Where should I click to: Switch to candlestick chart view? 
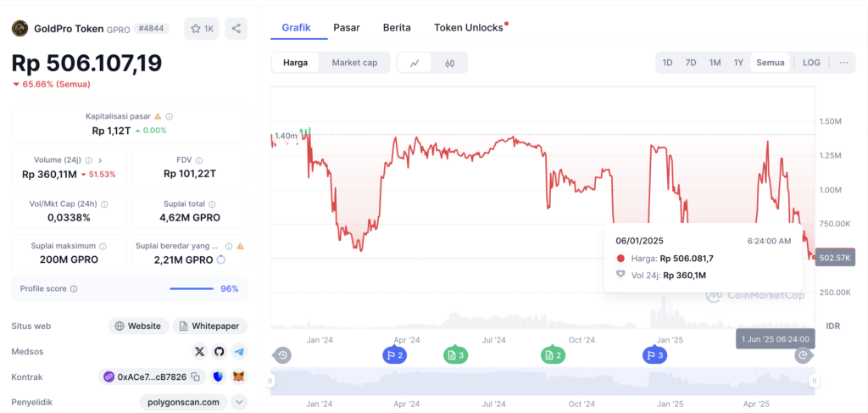pos(450,63)
